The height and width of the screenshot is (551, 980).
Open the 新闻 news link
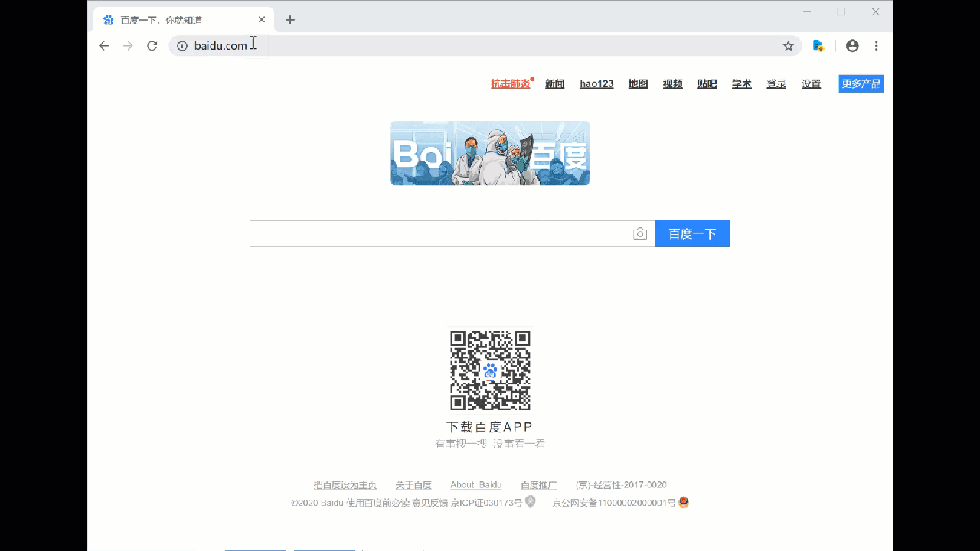coord(555,84)
